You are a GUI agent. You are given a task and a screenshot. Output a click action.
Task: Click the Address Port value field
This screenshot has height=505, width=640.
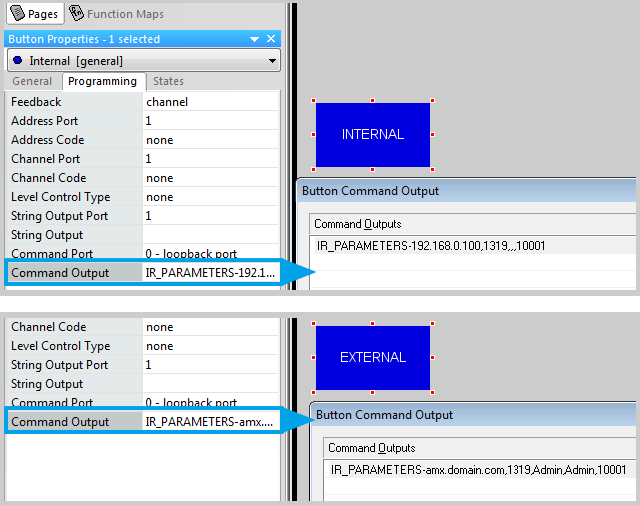(211, 121)
